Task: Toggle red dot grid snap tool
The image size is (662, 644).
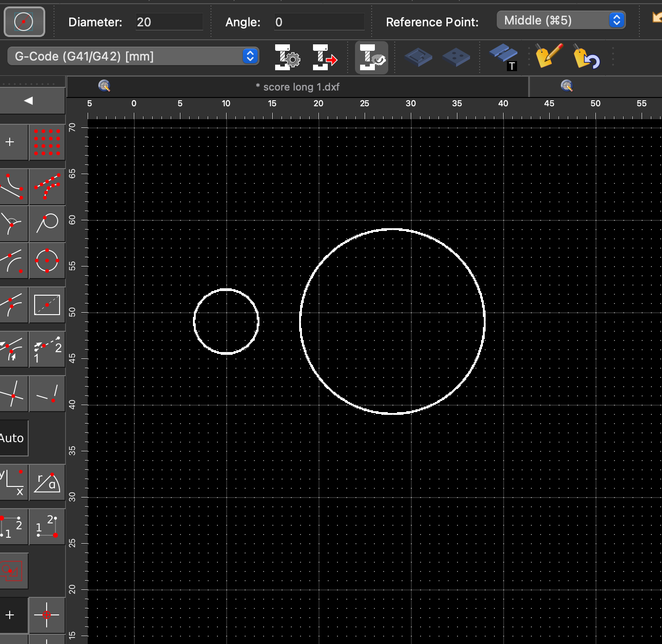Action: pyautogui.click(x=47, y=142)
